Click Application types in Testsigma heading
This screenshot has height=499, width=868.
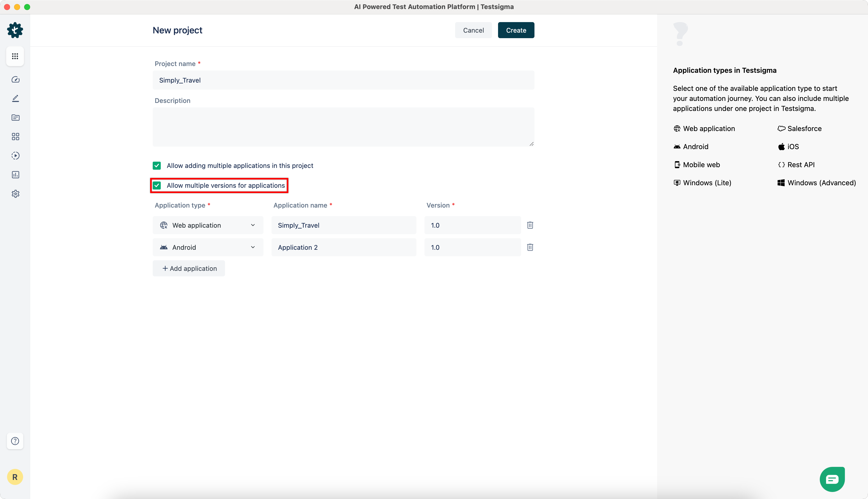[724, 70]
